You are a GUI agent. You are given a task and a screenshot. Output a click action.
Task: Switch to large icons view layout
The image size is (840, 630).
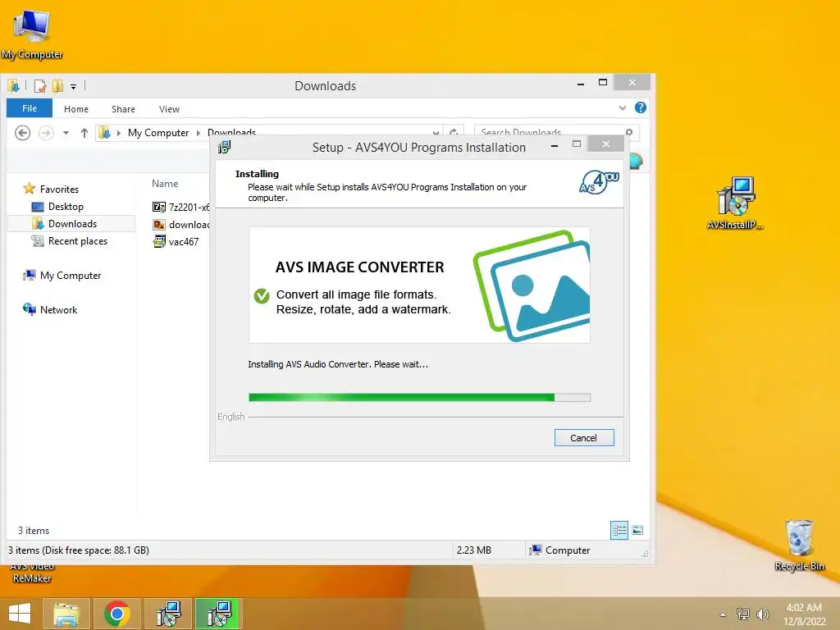coord(637,531)
